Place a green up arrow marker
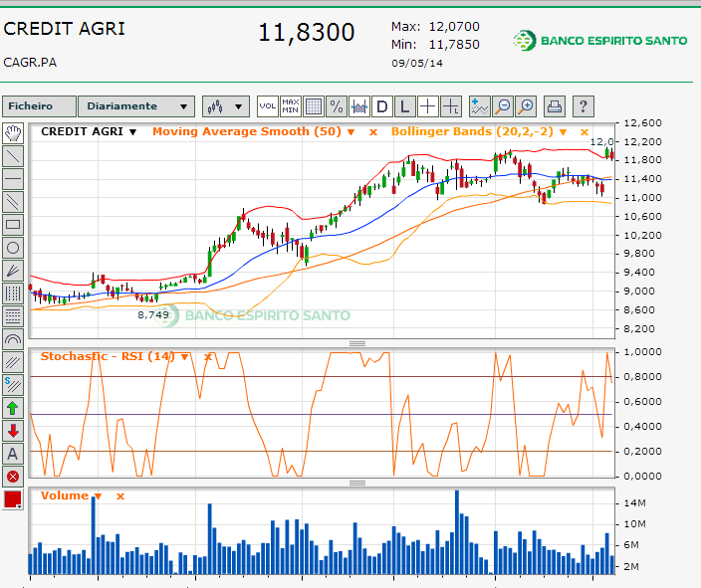Image resolution: width=701 pixels, height=588 pixels. click(x=13, y=408)
